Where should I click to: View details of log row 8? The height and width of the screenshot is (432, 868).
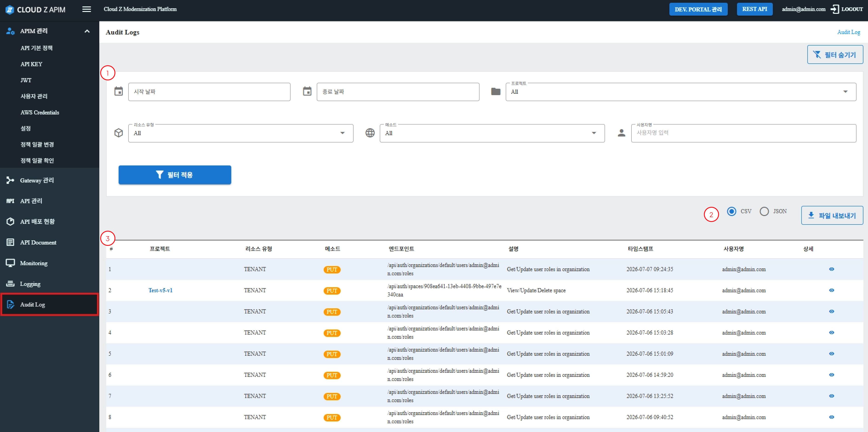coord(832,417)
